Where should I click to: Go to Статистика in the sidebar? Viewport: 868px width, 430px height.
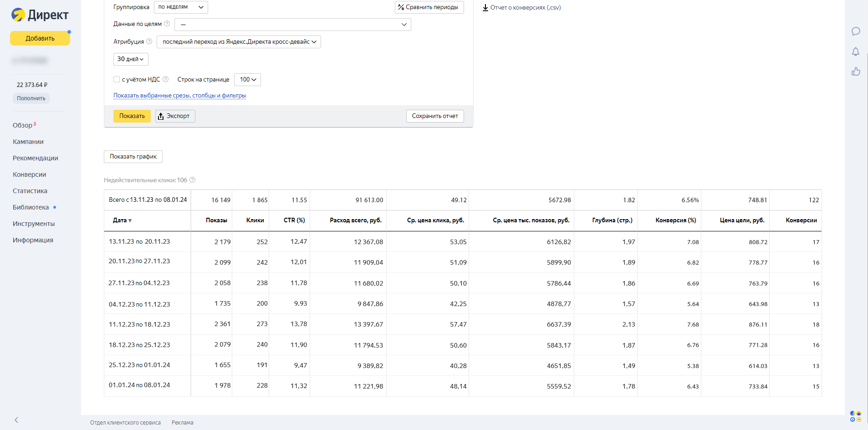pos(30,191)
